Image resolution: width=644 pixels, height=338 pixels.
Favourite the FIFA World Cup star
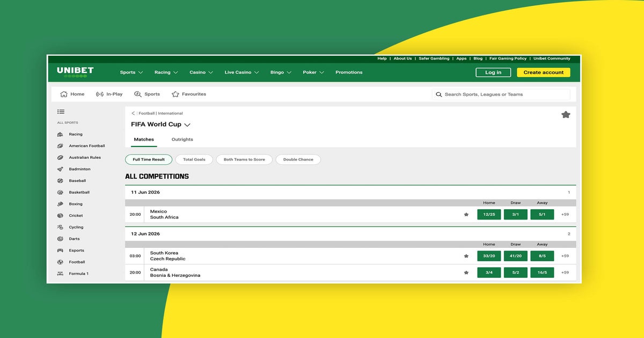566,114
